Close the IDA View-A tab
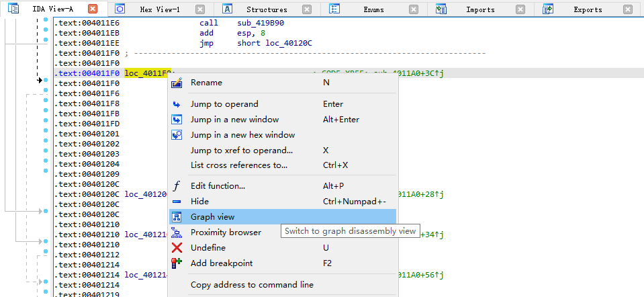Viewport: 644px width, 297px height. [93, 9]
